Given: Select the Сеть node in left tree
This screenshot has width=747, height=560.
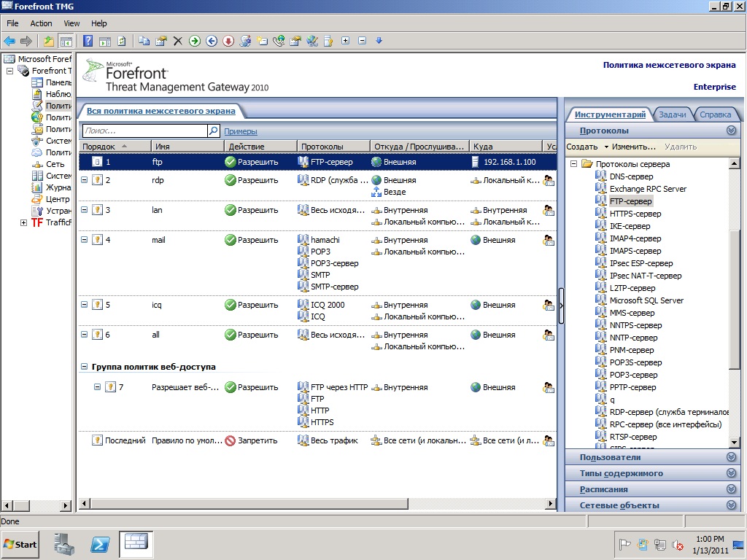Looking at the screenshot, I should tap(55, 164).
